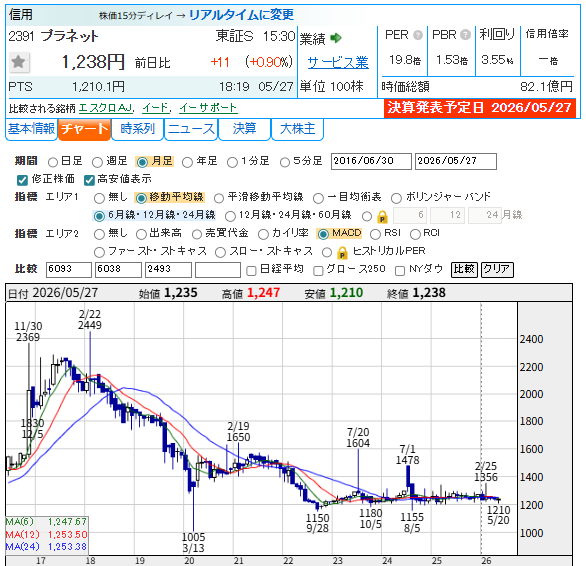Select the 一目均衡表 indicator
Viewport: 586px width, 566px height.
click(318, 198)
